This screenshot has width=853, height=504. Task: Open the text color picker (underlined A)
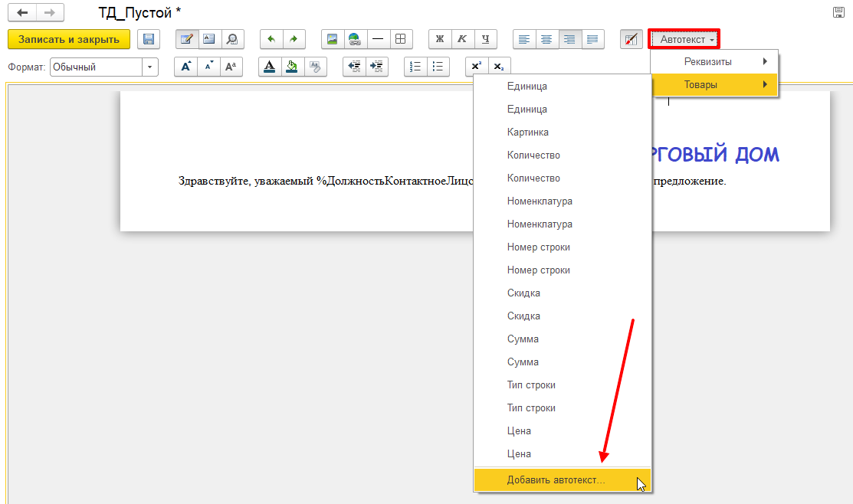269,67
